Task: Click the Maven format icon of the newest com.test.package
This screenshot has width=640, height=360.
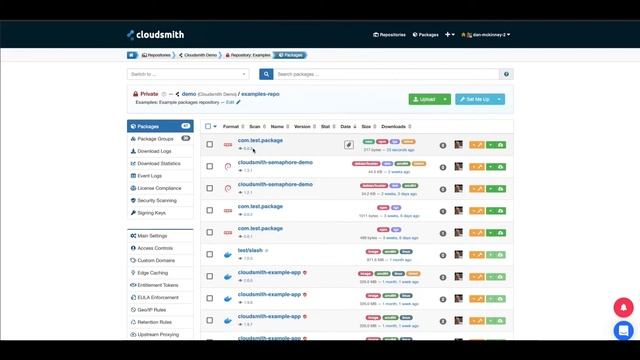Action: coord(228,144)
